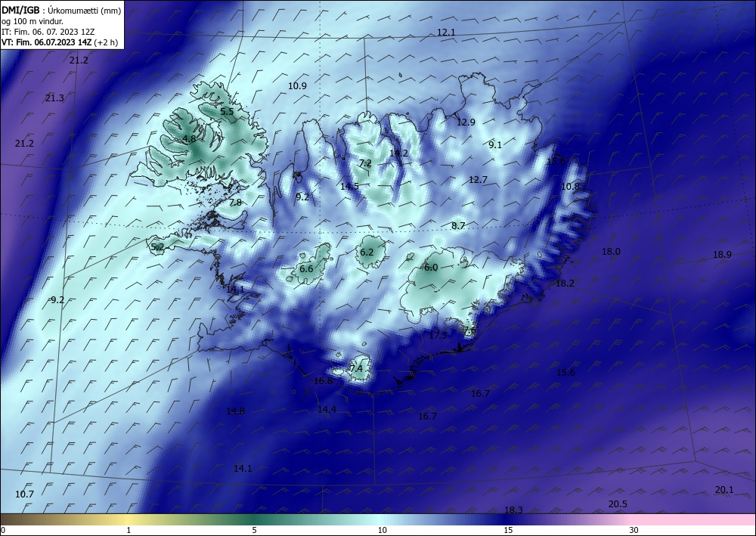Click the color scale tick labeled 10
This screenshot has height=536, width=756.
382,530
